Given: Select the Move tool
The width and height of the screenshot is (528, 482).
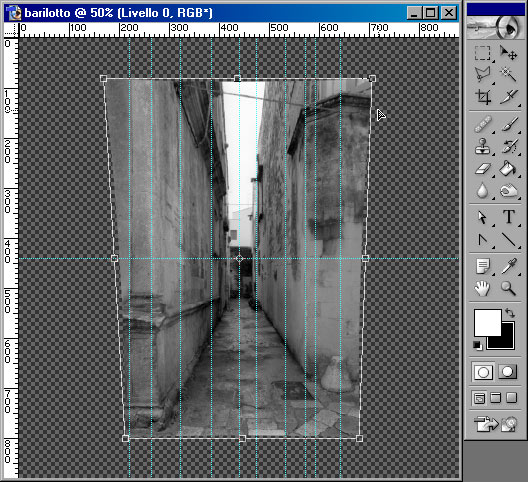Looking at the screenshot, I should point(508,53).
